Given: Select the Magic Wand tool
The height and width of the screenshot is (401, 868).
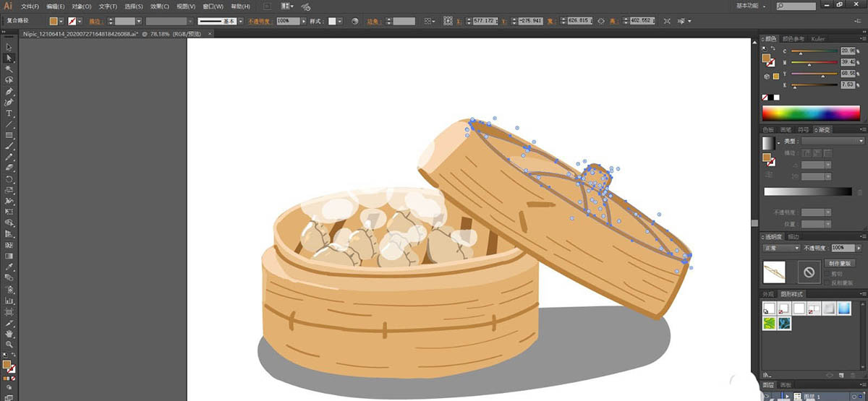Looking at the screenshot, I should (x=9, y=69).
